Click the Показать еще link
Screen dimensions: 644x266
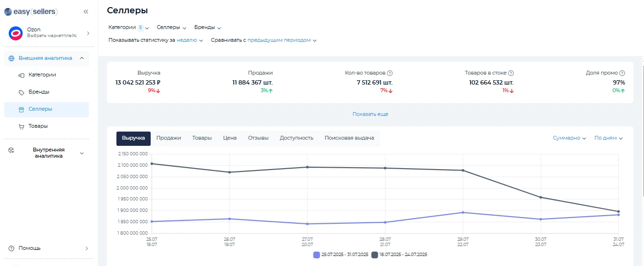(370, 114)
